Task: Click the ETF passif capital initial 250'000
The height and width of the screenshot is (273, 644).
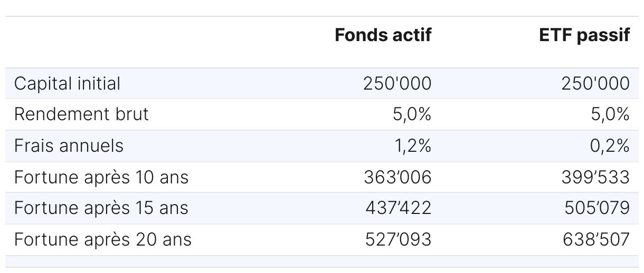Action: pos(595,83)
